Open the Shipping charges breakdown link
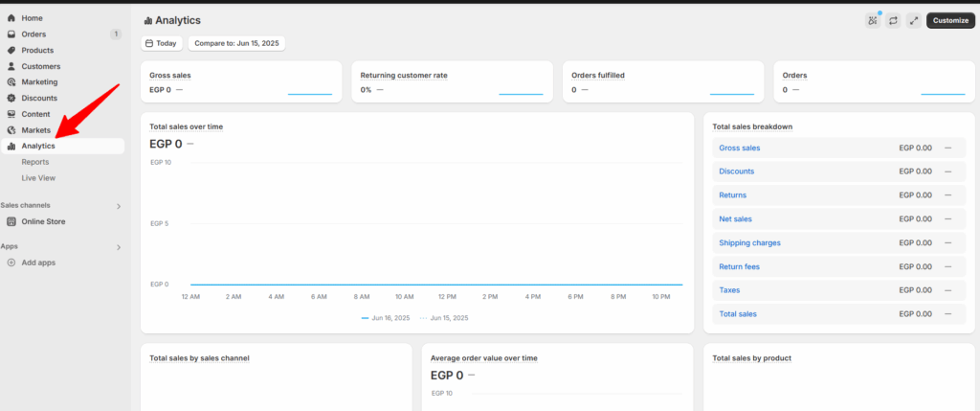The image size is (980, 411). [x=749, y=242]
